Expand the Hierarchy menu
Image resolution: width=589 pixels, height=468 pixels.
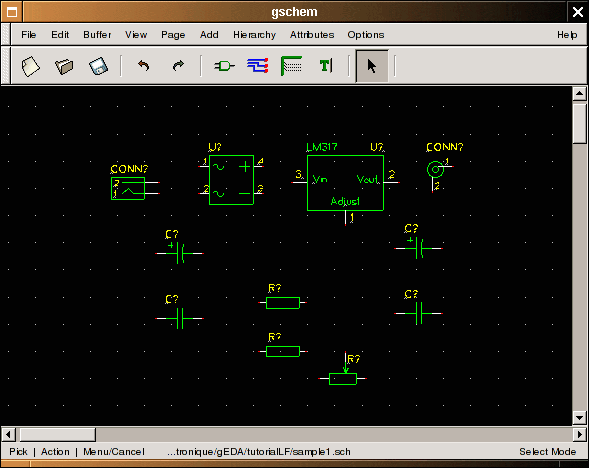[x=254, y=35]
